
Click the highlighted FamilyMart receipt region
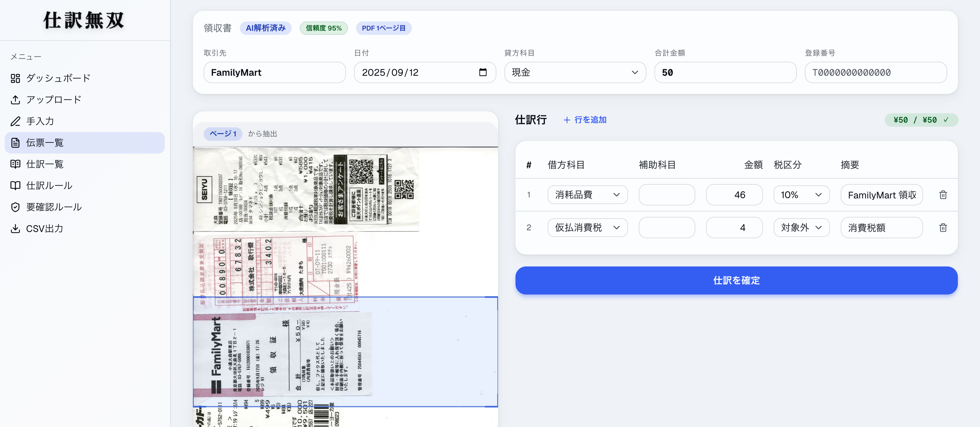[x=345, y=352]
